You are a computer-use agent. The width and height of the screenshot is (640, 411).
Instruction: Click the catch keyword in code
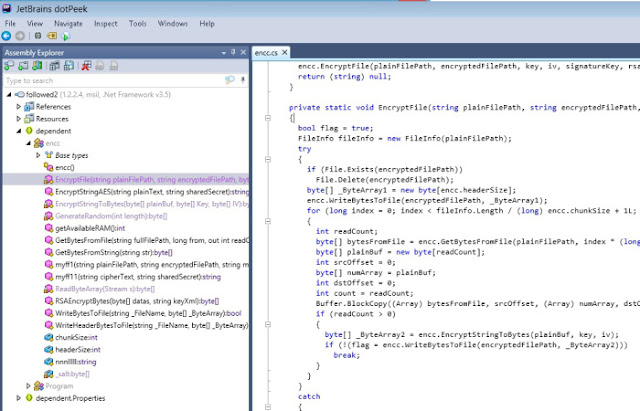click(309, 396)
